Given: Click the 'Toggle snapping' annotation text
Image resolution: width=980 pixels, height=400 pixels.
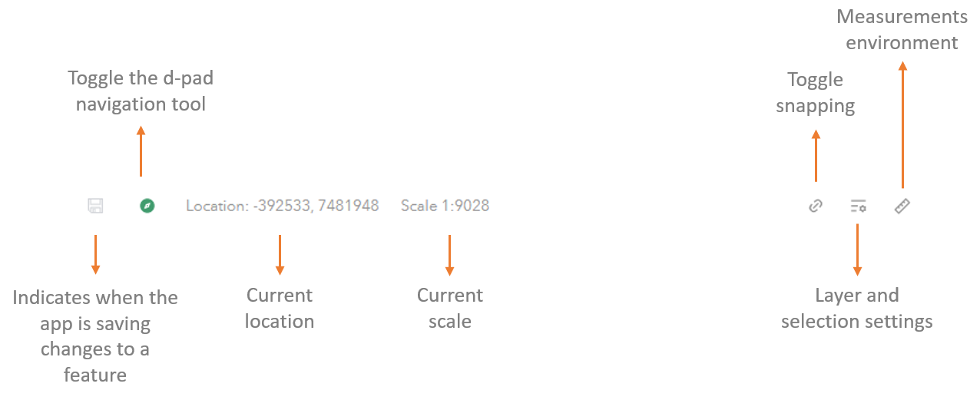Looking at the screenshot, I should tap(816, 93).
